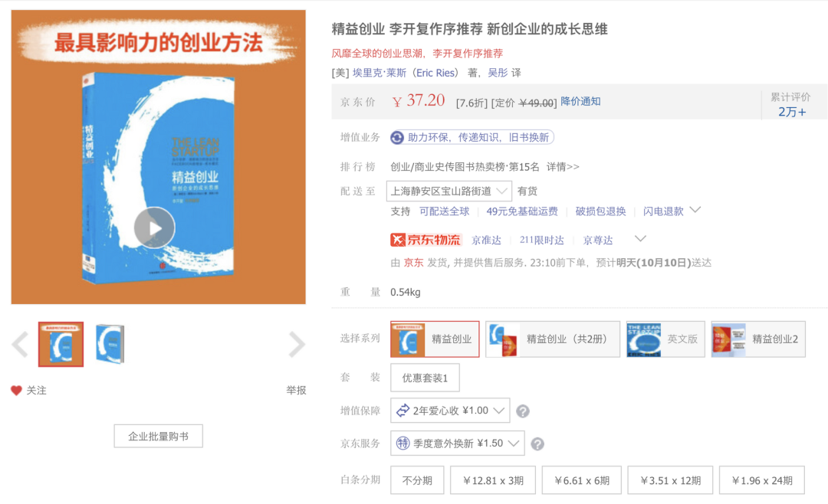Select the second book thumbnail image
828x504 pixels.
[110, 344]
